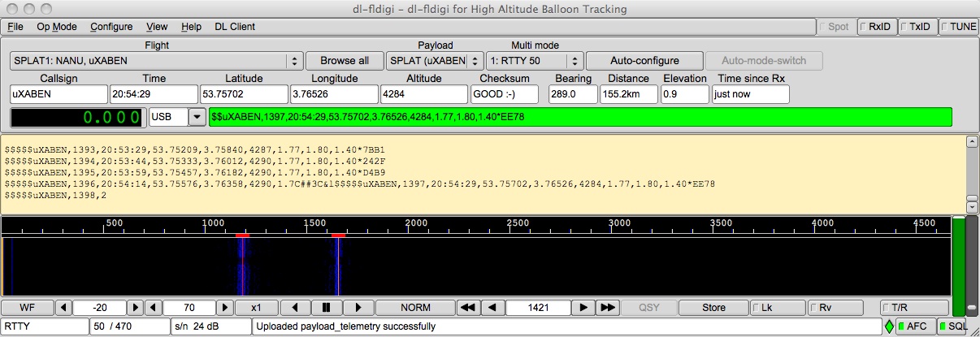
Task: Toggle the RxID button
Action: coord(877,27)
